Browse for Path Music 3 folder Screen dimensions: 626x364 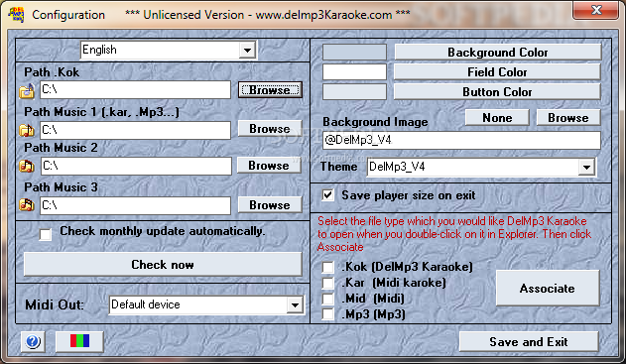coord(270,204)
